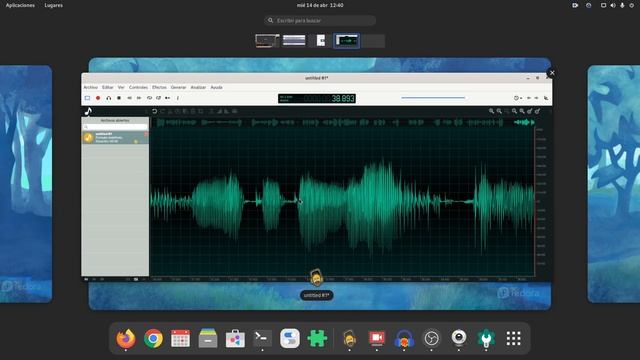Select the empty fifth workspace thumbnail

373,41
